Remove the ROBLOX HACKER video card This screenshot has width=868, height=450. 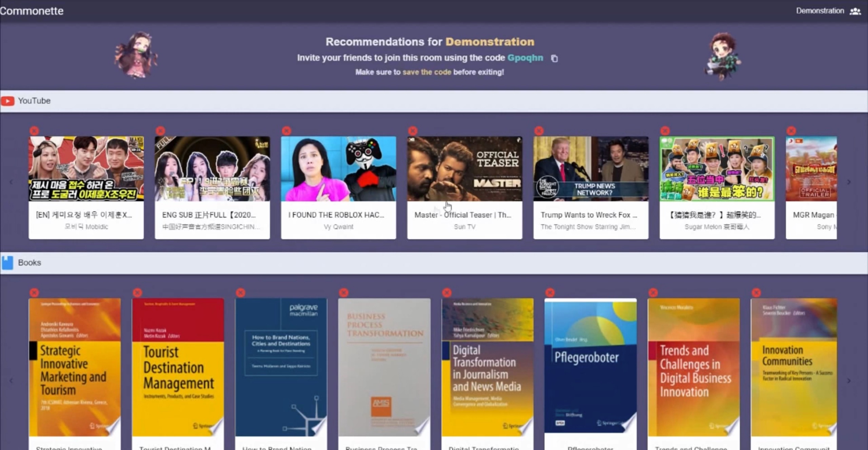287,130
